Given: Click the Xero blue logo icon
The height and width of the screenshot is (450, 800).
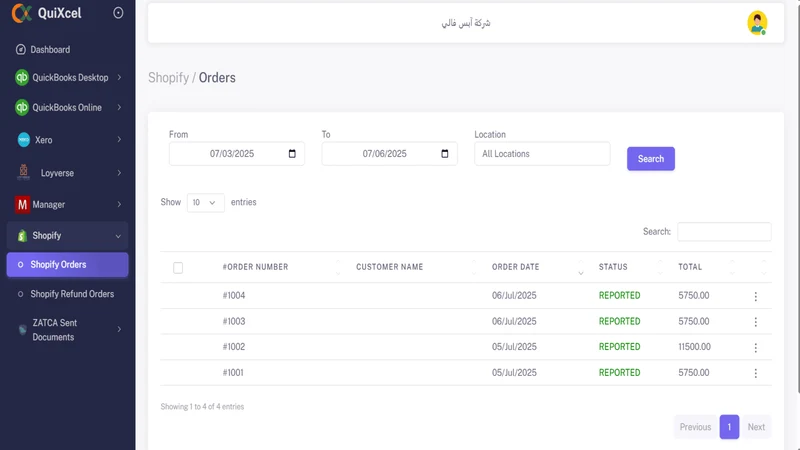Looking at the screenshot, I should click(23, 140).
